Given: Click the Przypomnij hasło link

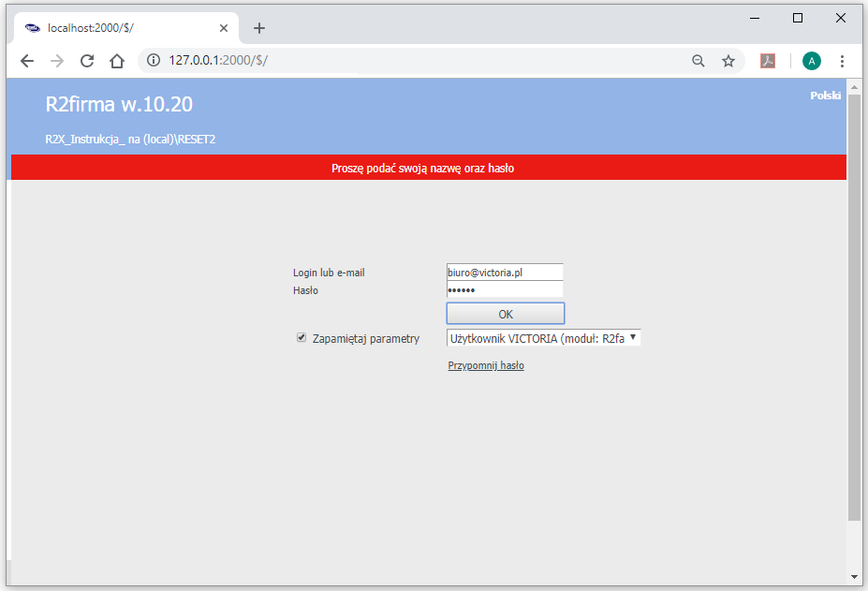Looking at the screenshot, I should coord(486,365).
